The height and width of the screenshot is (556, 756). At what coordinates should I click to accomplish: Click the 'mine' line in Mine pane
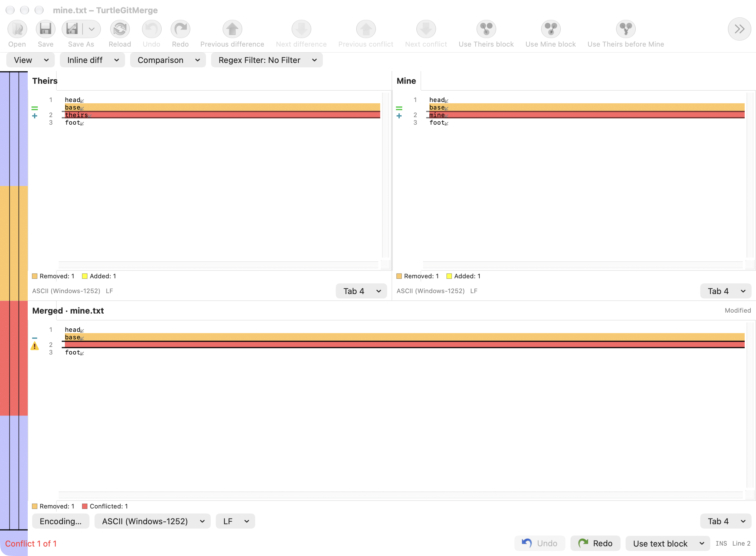[585, 115]
